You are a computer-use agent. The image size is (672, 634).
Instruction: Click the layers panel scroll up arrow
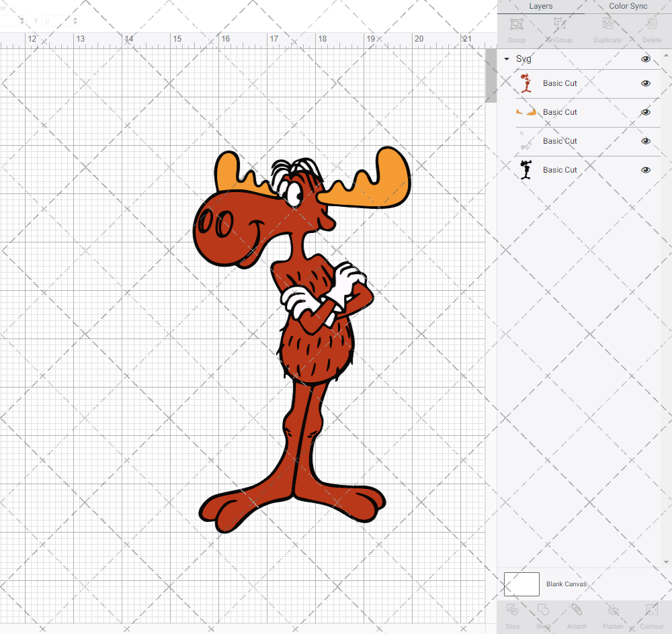click(665, 56)
